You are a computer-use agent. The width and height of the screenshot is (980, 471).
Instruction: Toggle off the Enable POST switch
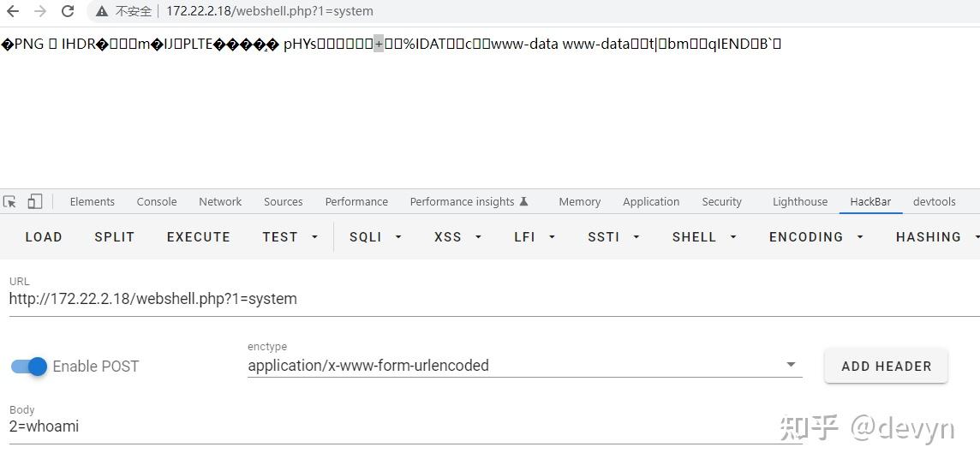29,366
